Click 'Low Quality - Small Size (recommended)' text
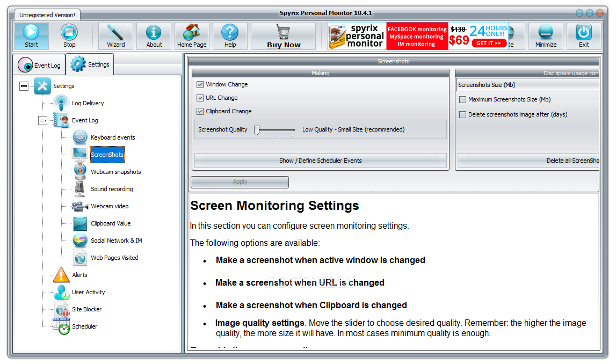 (353, 129)
